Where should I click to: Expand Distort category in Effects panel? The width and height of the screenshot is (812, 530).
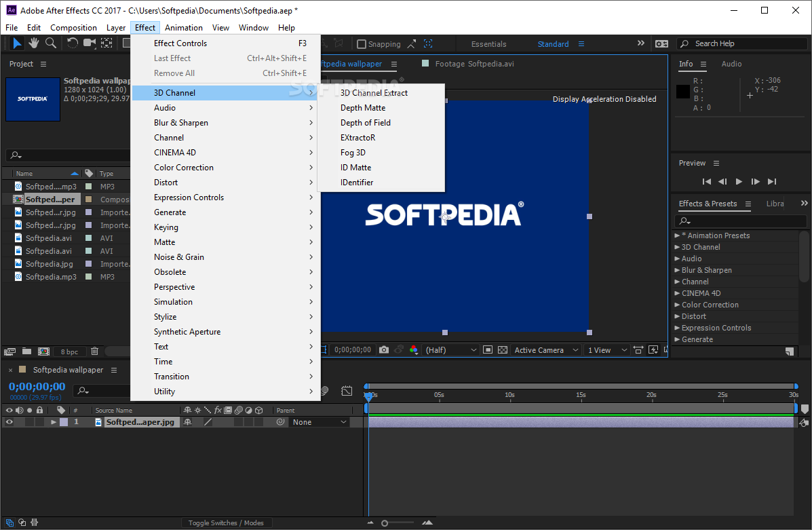tap(677, 316)
